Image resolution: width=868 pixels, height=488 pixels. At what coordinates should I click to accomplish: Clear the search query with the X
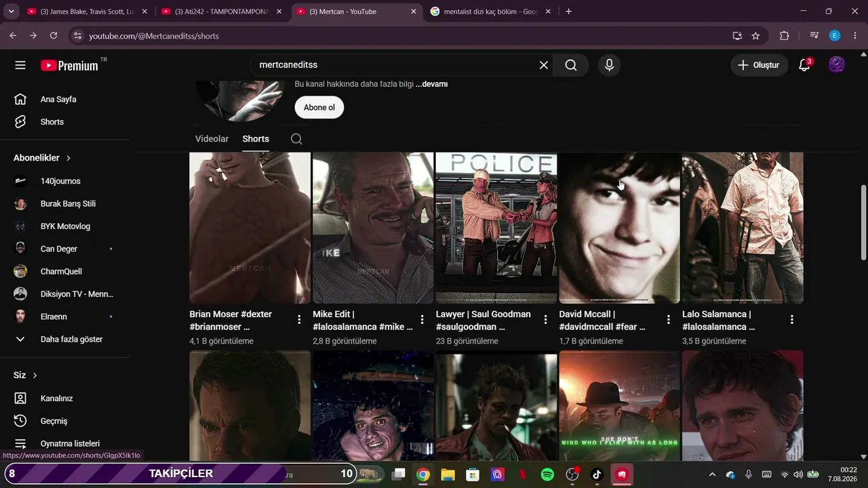(544, 65)
